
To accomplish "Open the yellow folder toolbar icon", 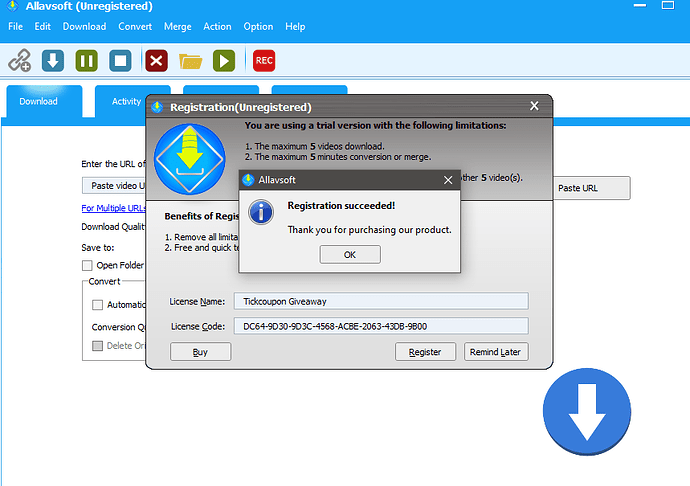I will pos(190,61).
